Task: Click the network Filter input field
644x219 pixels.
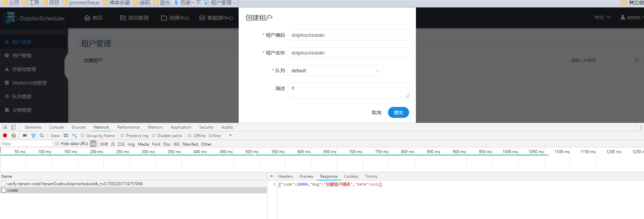Action: 26,144
